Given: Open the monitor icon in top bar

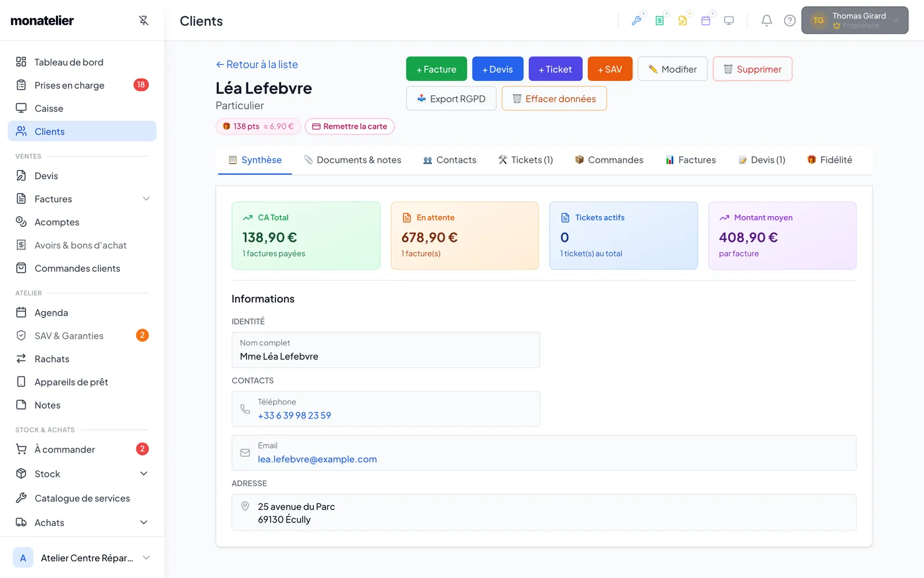Looking at the screenshot, I should [729, 21].
